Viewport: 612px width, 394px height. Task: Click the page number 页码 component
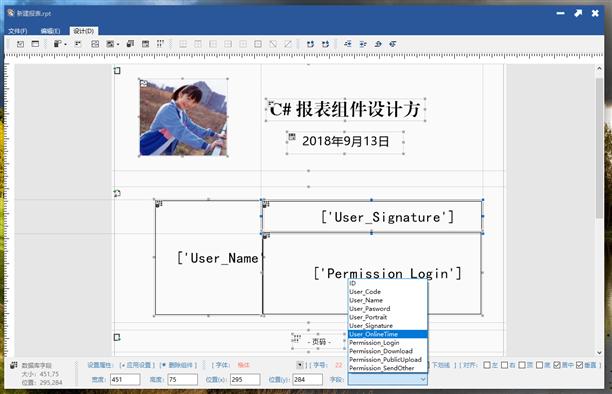tap(319, 342)
